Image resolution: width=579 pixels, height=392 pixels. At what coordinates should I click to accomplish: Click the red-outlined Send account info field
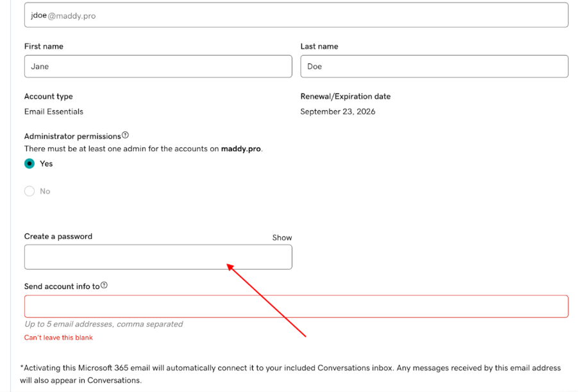[296, 306]
